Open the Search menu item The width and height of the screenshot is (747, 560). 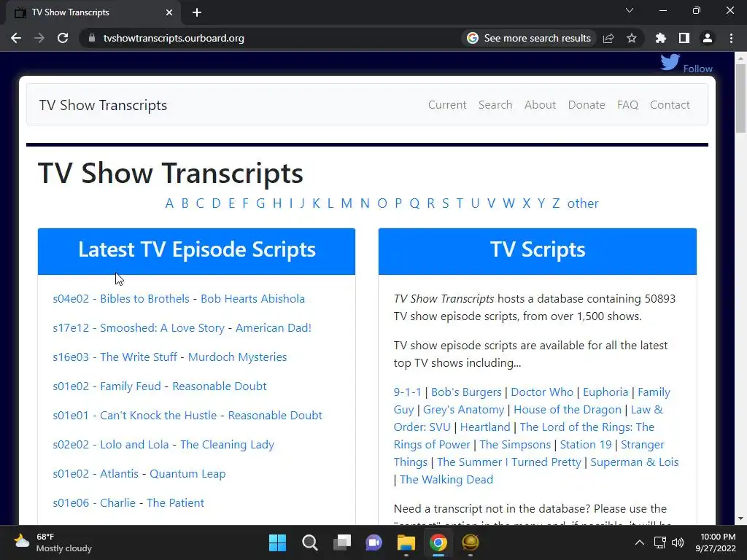(495, 105)
